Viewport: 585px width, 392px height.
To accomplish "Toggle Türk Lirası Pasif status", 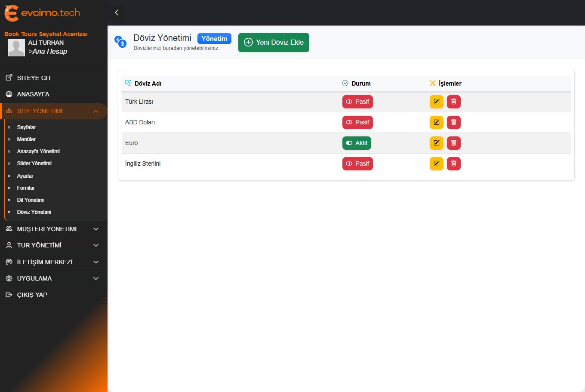I will click(357, 102).
